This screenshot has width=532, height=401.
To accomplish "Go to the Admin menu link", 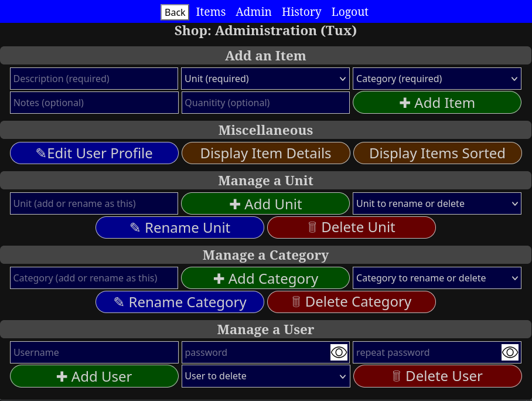I will [x=254, y=12].
